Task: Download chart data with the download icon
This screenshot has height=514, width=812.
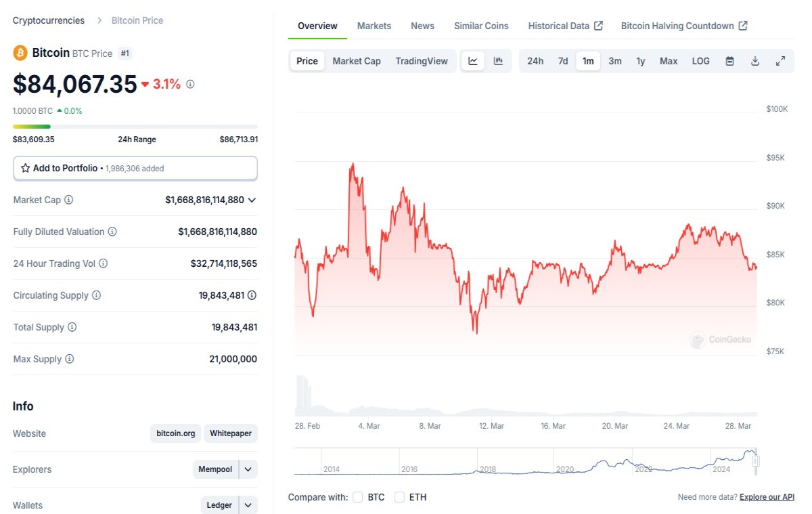Action: (x=755, y=61)
